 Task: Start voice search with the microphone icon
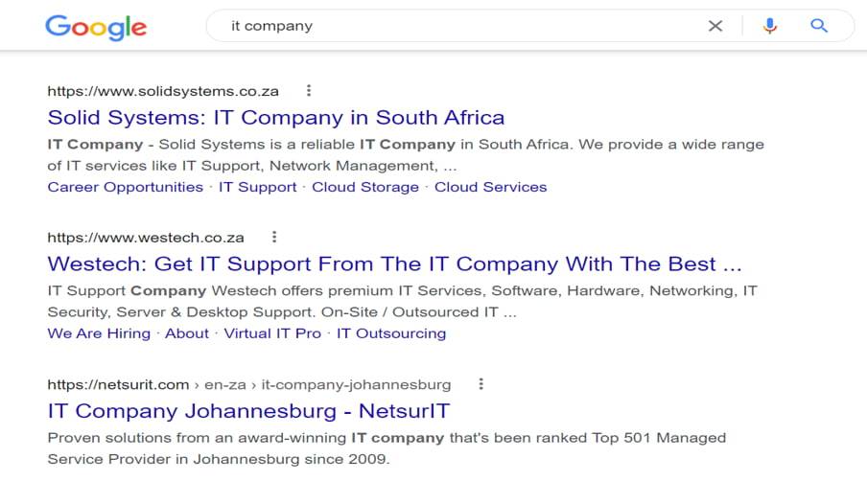(770, 26)
